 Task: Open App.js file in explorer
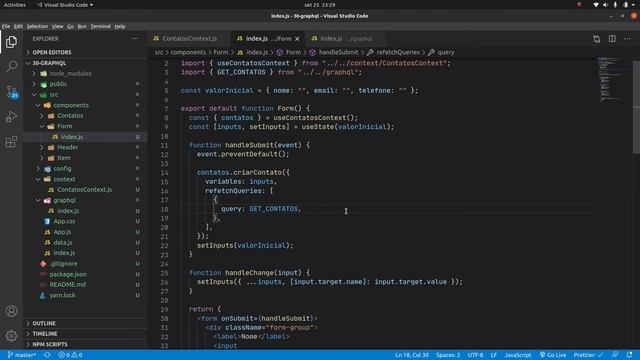(85, 232)
